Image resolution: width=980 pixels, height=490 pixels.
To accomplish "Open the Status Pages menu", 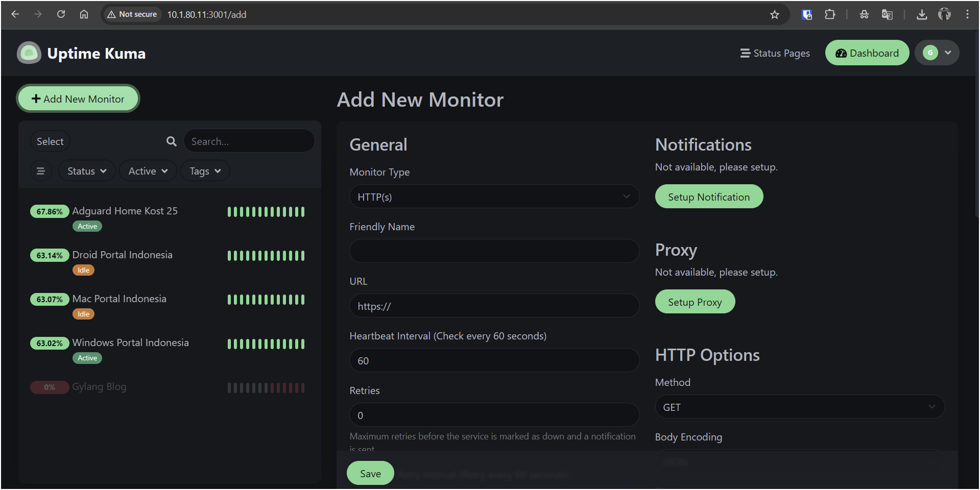I will pyautogui.click(x=775, y=53).
